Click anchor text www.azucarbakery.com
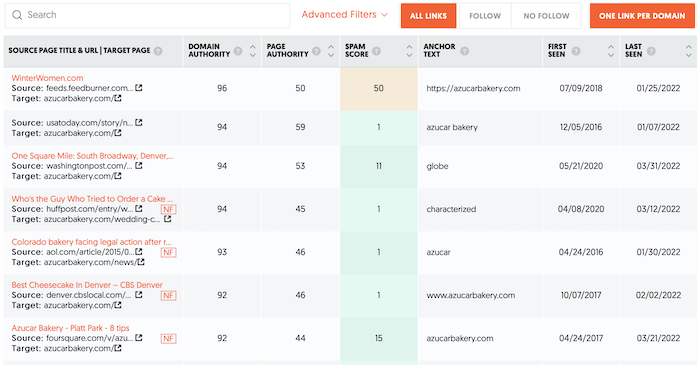 point(471,295)
